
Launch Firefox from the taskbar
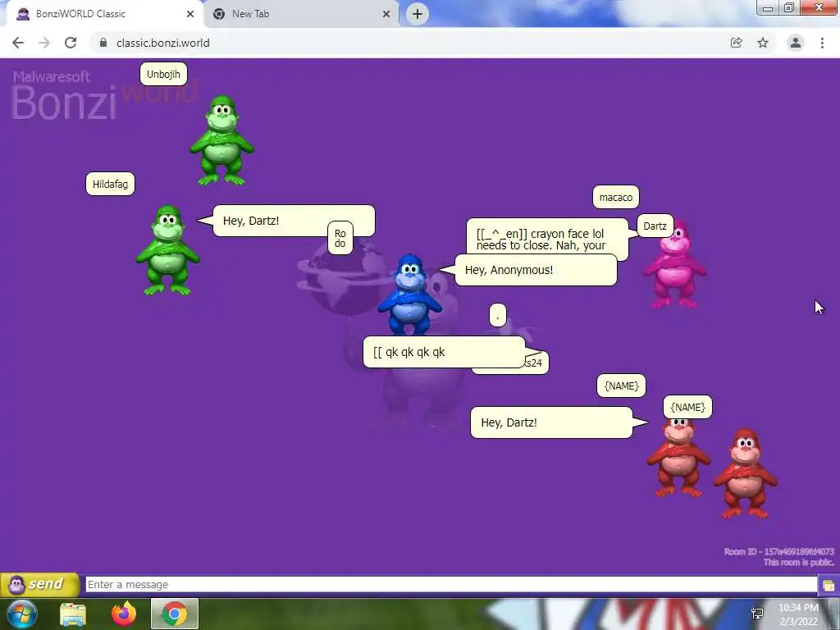coord(124,614)
